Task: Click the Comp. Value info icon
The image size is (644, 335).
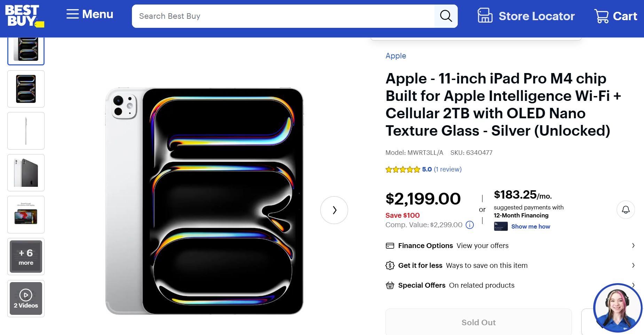Action: click(x=470, y=225)
